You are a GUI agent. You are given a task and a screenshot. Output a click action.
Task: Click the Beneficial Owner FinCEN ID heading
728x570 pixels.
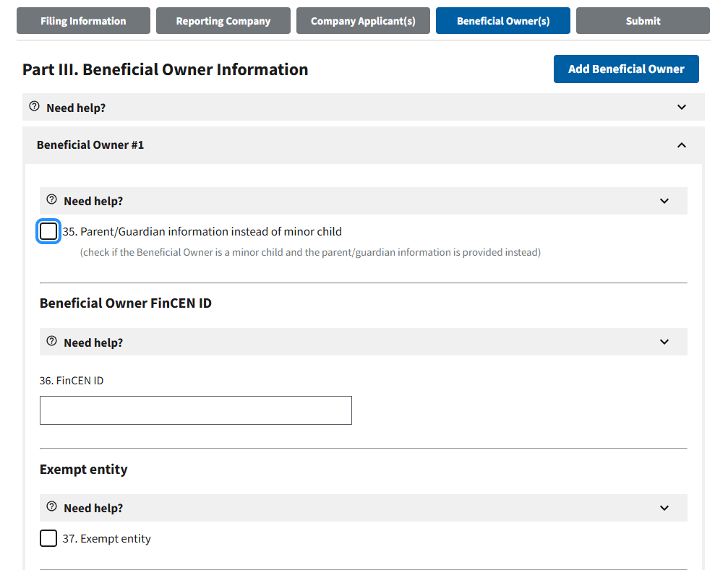[x=125, y=303]
